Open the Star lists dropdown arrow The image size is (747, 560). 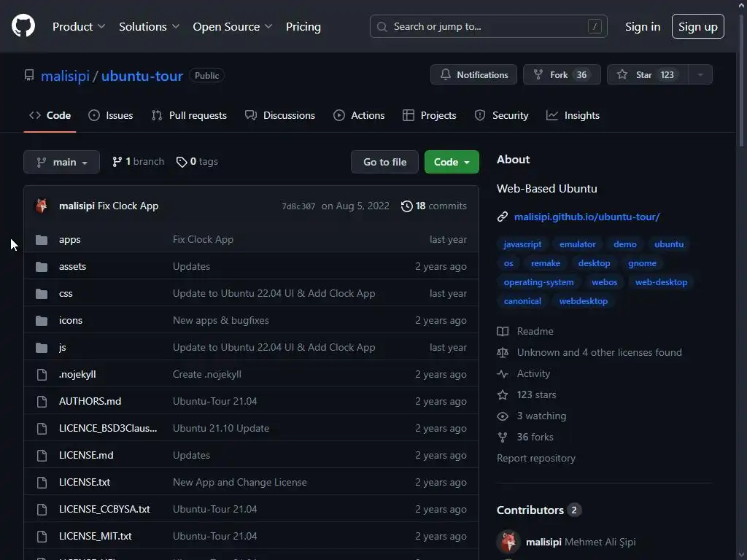click(x=700, y=75)
